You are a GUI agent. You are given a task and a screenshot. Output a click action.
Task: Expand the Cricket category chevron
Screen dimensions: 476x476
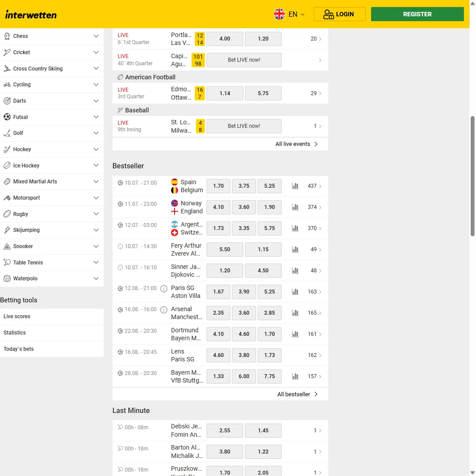tap(96, 52)
